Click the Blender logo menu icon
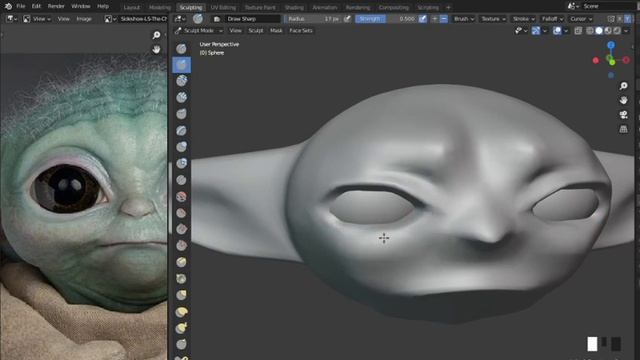 8,6
